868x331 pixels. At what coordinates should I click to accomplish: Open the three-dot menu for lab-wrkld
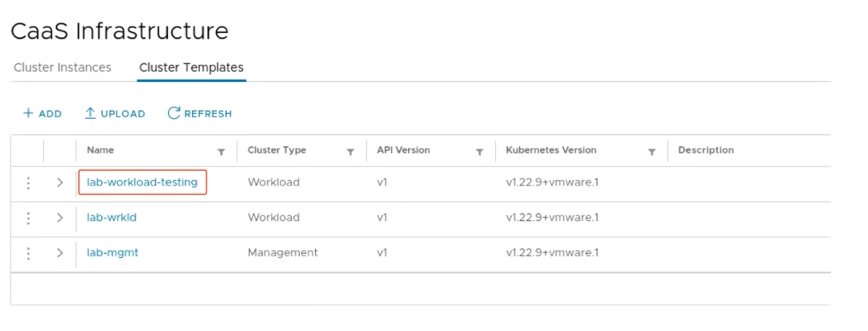point(28,219)
